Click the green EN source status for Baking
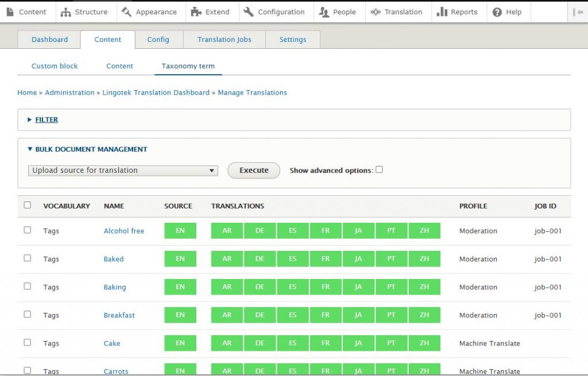The height and width of the screenshot is (376, 588). click(x=180, y=287)
